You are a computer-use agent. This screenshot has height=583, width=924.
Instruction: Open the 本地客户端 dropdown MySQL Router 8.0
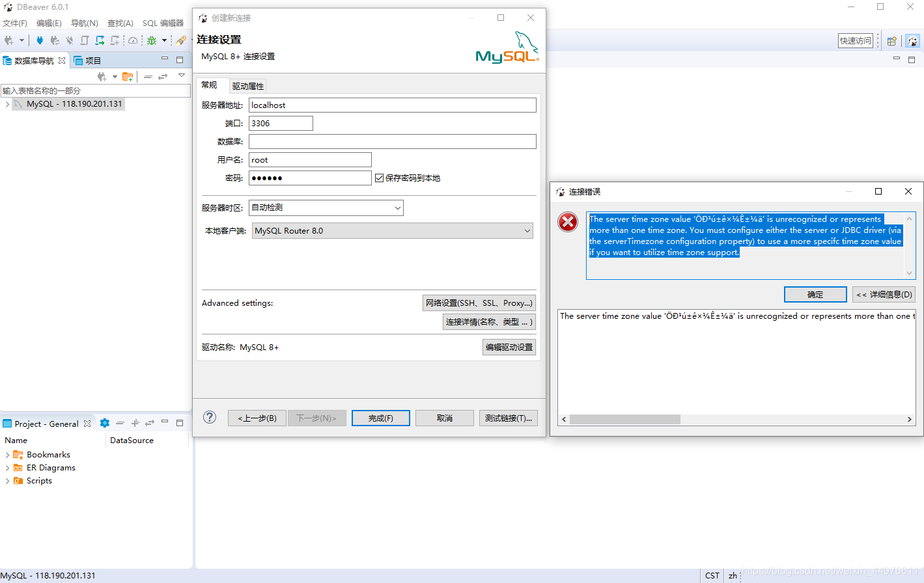click(393, 230)
